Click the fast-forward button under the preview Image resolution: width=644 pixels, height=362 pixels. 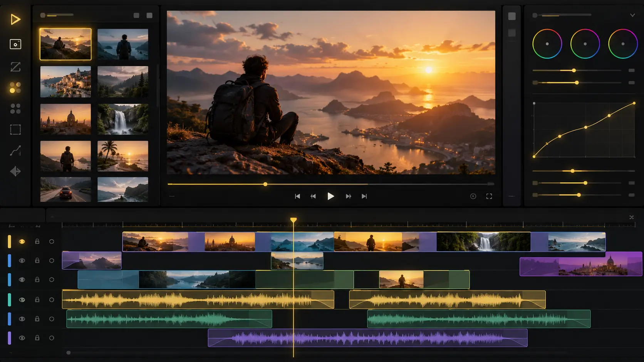348,196
